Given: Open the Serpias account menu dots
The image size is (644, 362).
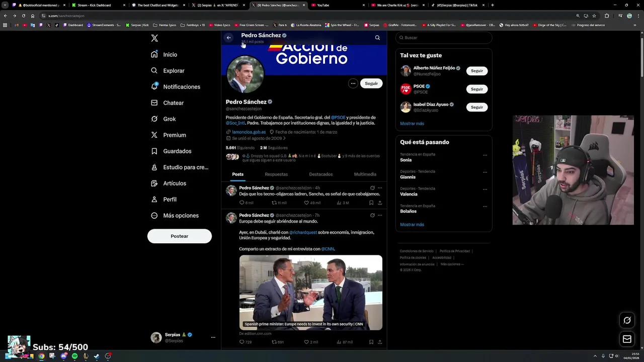Looking at the screenshot, I should click(x=213, y=337).
